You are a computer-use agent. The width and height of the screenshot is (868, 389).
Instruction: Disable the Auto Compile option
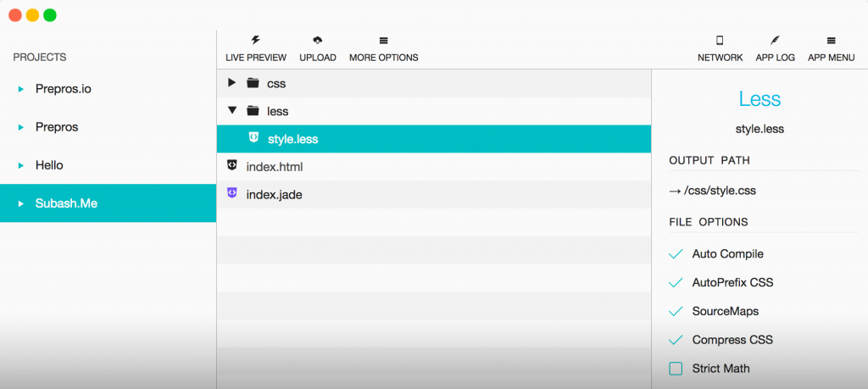click(676, 254)
